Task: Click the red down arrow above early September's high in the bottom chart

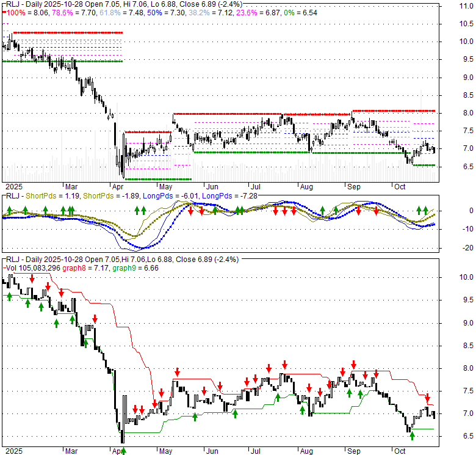Action: coord(353,365)
